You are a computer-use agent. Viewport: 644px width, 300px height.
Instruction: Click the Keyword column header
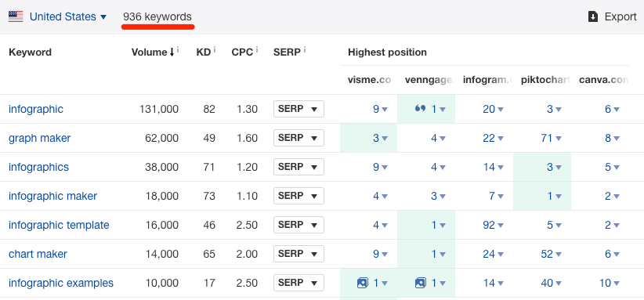click(30, 52)
